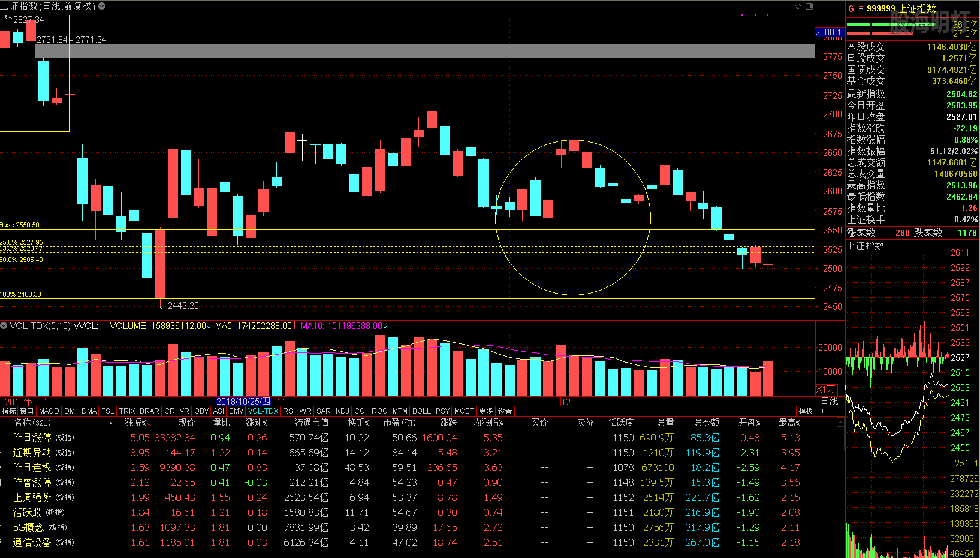
Task: Sort by 现价 column header
Action: [186, 423]
